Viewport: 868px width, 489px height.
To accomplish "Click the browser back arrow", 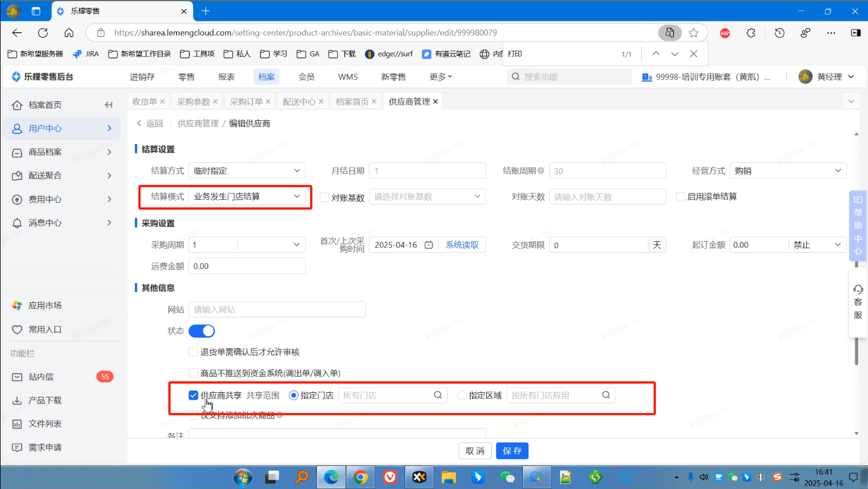I will pos(17,33).
